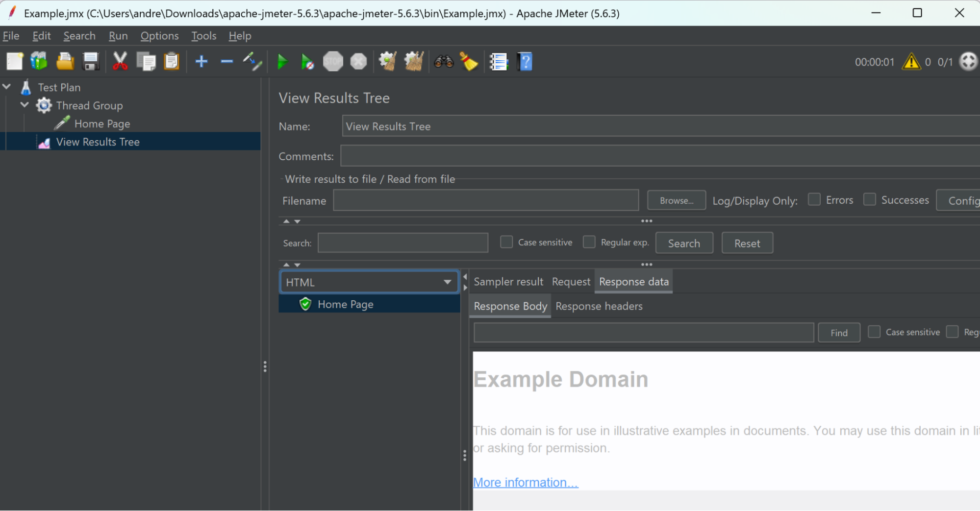Click the collapse arrows above Search row
The width and height of the screenshot is (980, 511).
pos(292,221)
